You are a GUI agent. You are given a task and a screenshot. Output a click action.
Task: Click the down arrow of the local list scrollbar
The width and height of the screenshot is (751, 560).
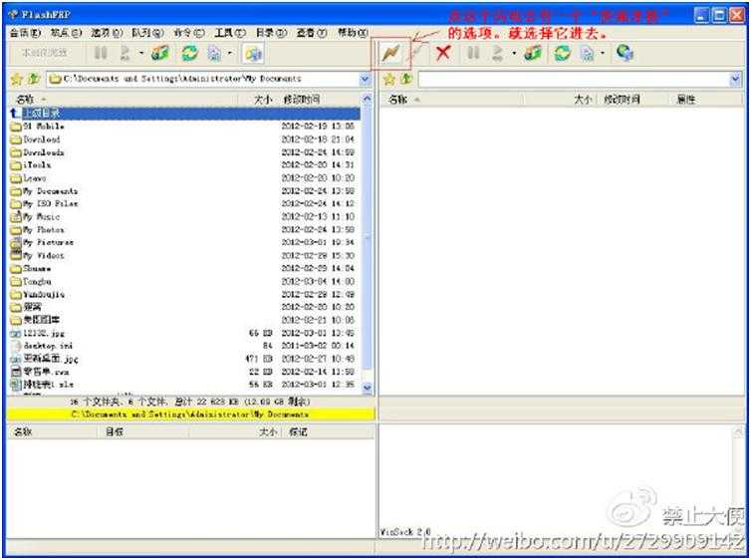[368, 388]
